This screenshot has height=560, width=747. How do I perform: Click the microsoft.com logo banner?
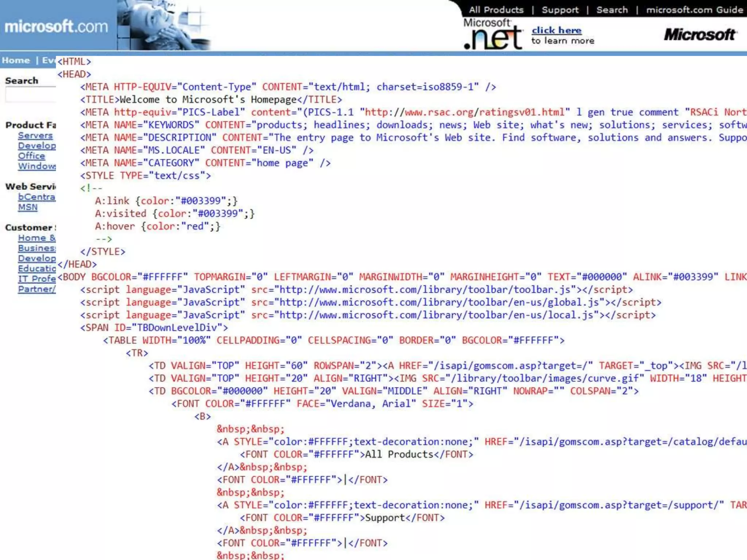pyautogui.click(x=57, y=26)
